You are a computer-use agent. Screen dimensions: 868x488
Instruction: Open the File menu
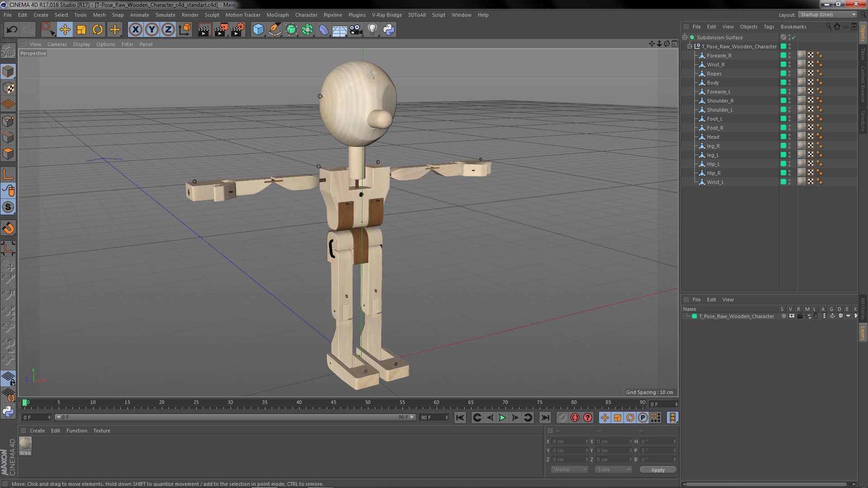point(8,15)
